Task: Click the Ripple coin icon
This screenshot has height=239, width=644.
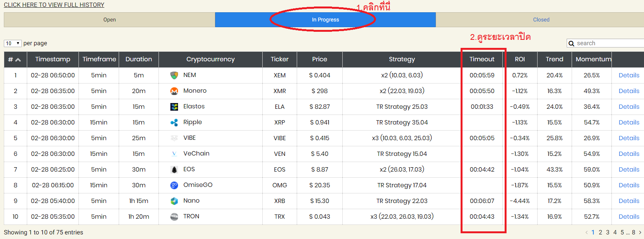Action: pyautogui.click(x=174, y=123)
